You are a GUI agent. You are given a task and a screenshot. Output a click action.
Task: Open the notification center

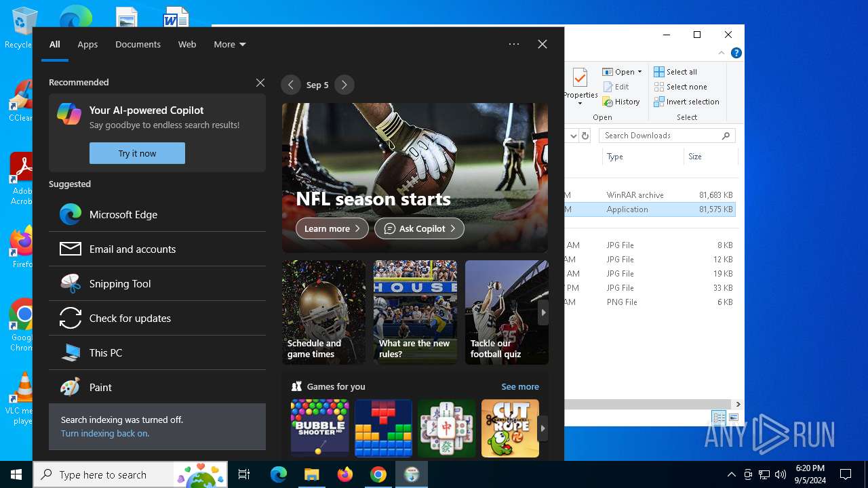(x=846, y=474)
